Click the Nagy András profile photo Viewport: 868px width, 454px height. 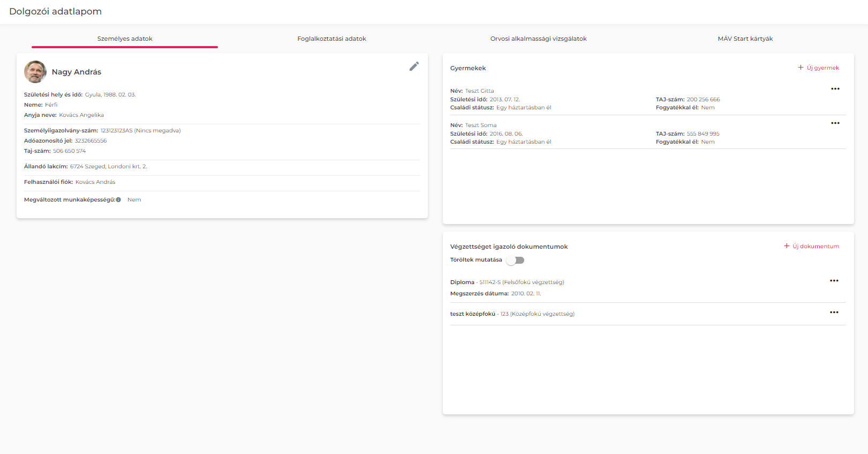pos(35,72)
